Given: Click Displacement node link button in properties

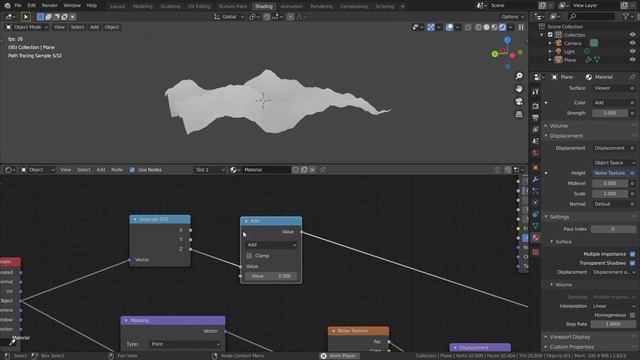Looking at the screenshot, I should 611,148.
